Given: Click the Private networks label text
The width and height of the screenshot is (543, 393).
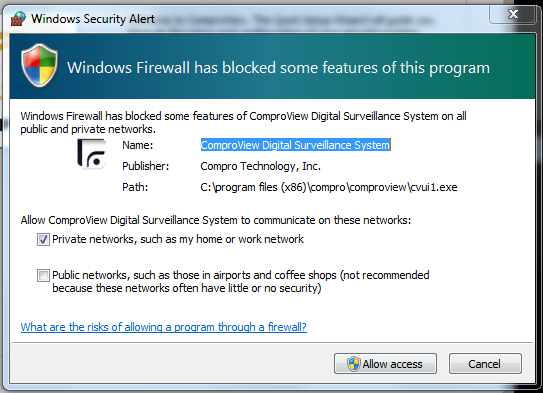Looking at the screenshot, I should click(x=178, y=239).
